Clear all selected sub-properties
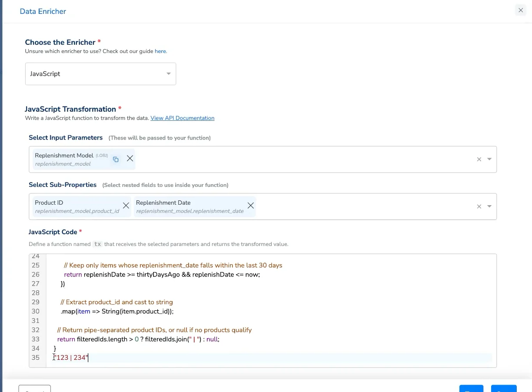 [479, 206]
